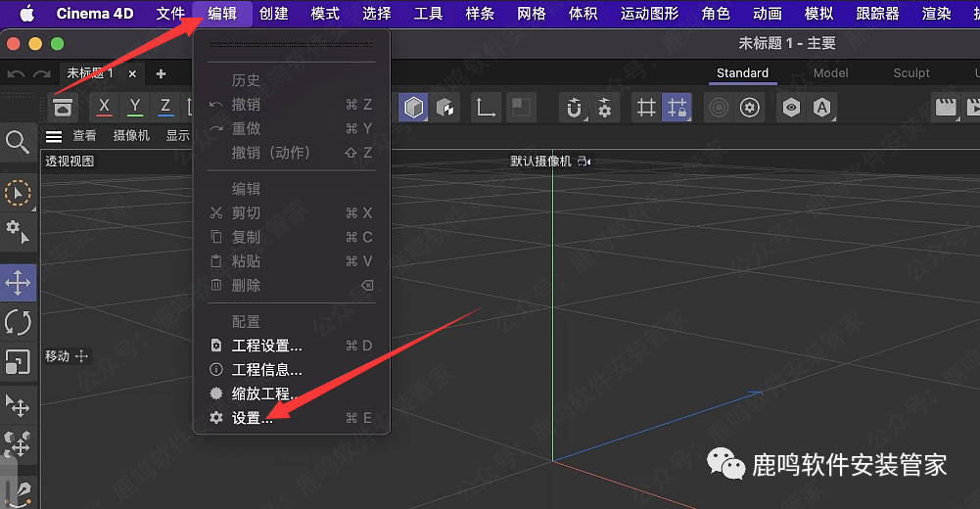Screen dimensions: 980x509
Task: Open 工程信息... from the menu
Action: tap(291, 370)
